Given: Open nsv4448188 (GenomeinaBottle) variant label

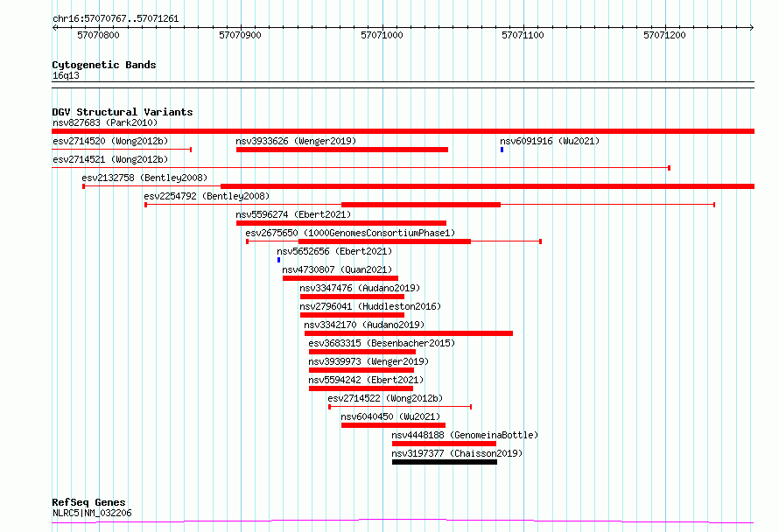Looking at the screenshot, I should click(x=465, y=435).
